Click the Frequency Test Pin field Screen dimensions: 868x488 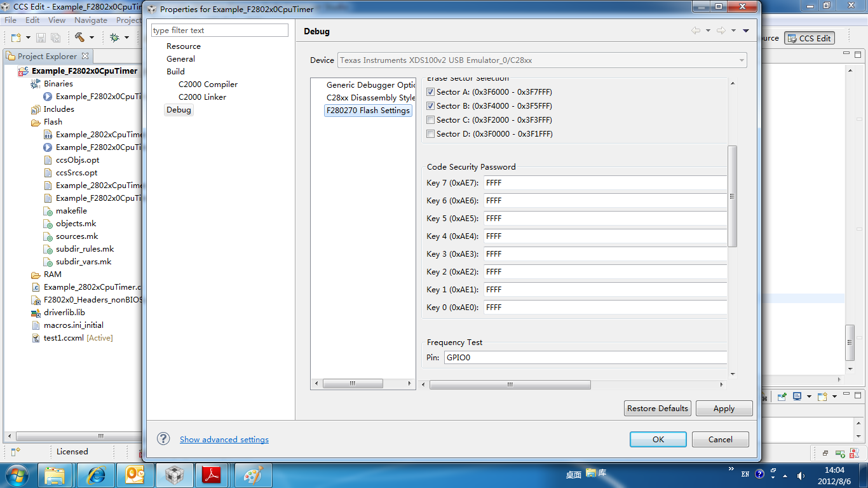(x=585, y=358)
